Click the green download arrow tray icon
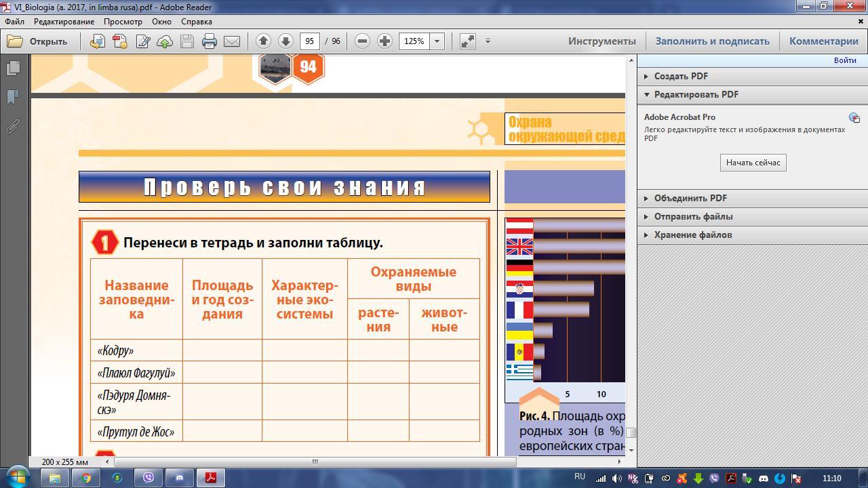This screenshot has width=868, height=488. click(x=698, y=479)
